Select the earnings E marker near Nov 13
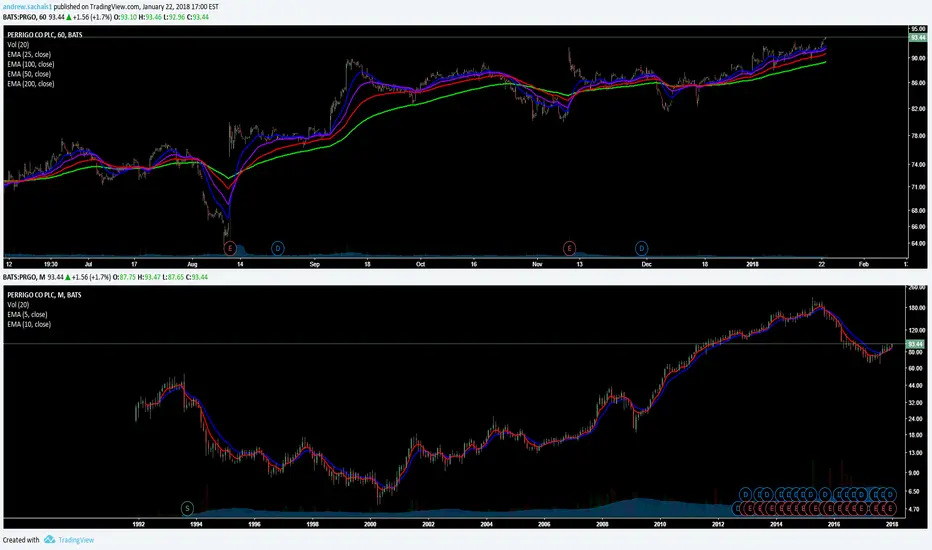Image resolution: width=932 pixels, height=550 pixels. [x=569, y=249]
